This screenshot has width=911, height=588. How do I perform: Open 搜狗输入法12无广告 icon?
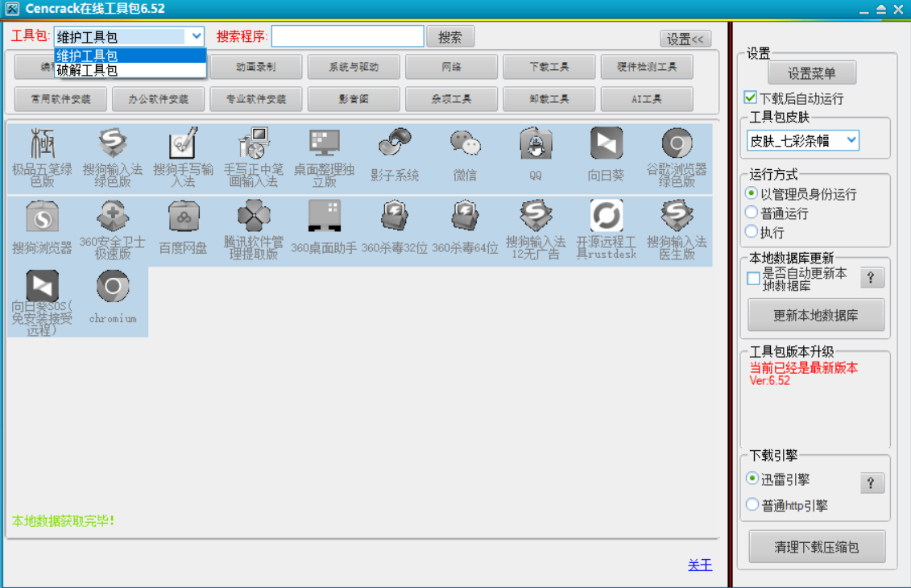(536, 216)
